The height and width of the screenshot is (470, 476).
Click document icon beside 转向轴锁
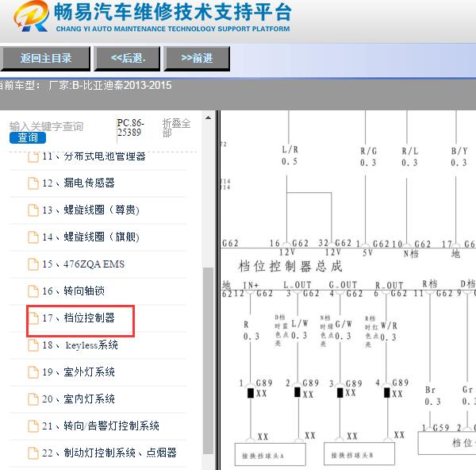coord(33,291)
